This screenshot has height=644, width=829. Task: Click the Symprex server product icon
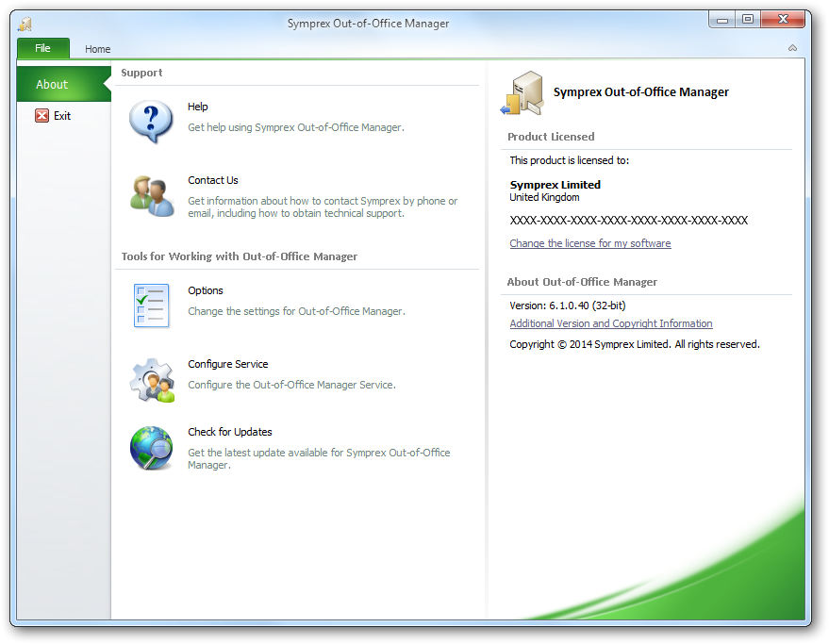click(x=522, y=93)
